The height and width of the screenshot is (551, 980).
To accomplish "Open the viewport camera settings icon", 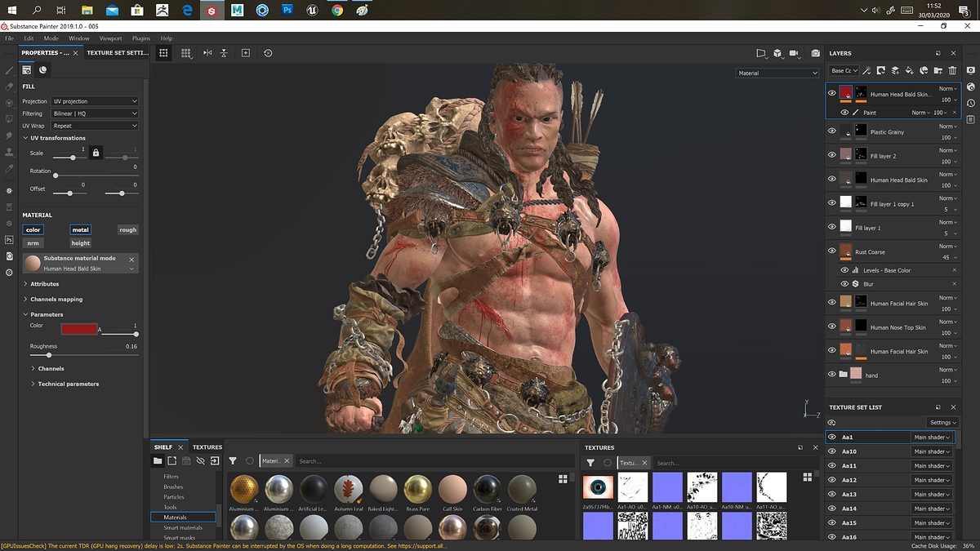I will click(794, 53).
